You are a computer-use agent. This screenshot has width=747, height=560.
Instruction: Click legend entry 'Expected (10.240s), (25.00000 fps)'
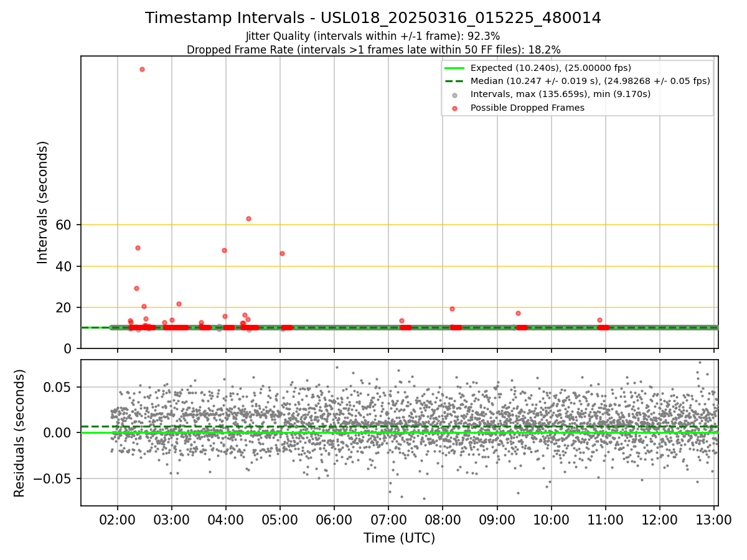(x=551, y=68)
